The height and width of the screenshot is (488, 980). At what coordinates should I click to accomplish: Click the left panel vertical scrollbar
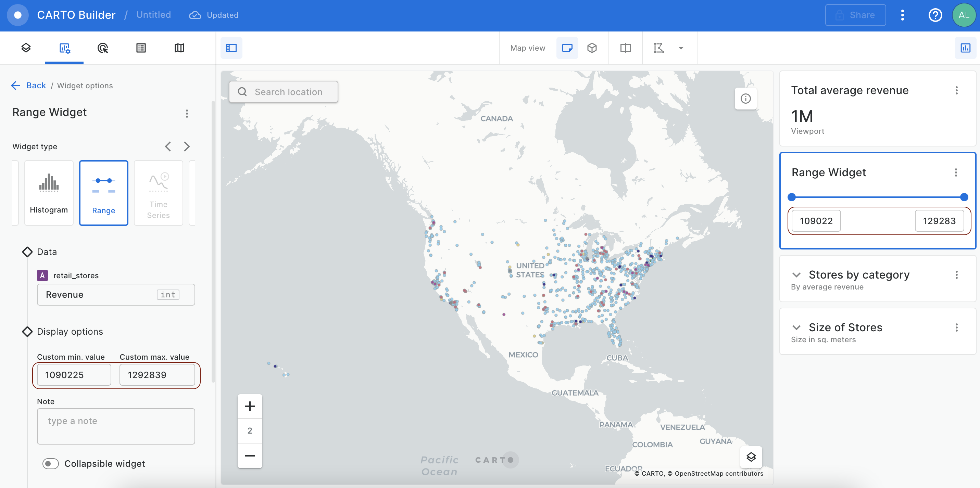pos(213,242)
